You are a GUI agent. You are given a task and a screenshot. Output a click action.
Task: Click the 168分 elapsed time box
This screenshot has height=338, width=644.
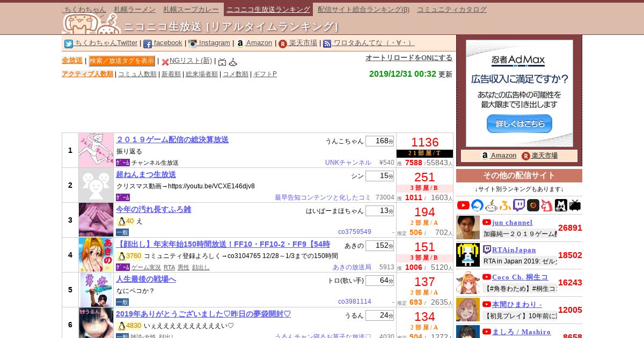(x=379, y=141)
